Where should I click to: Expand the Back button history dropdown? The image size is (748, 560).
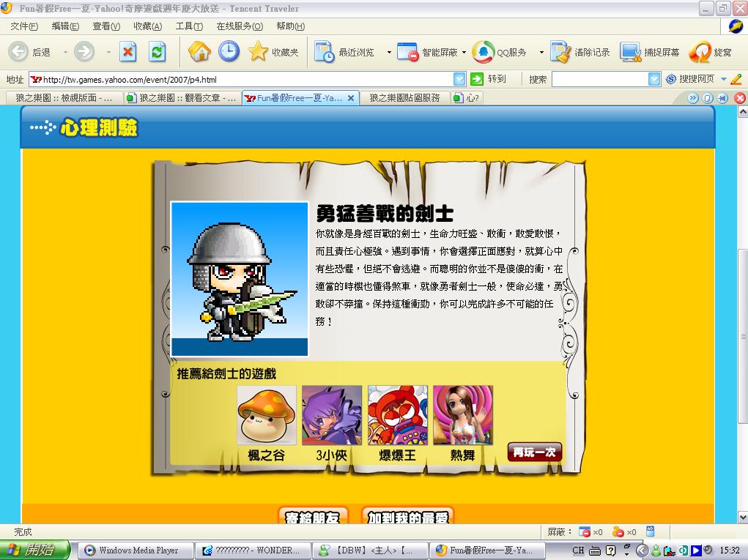[65, 52]
